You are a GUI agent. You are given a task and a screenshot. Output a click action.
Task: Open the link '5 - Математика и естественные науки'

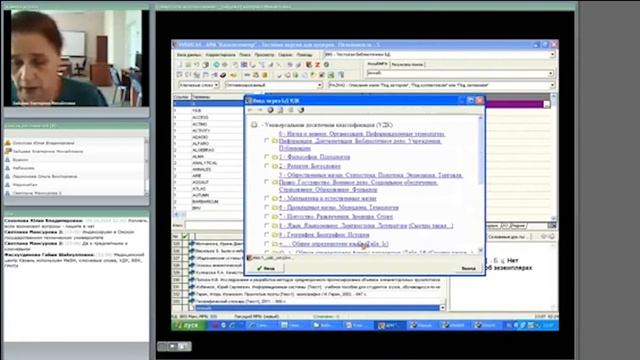(328, 198)
